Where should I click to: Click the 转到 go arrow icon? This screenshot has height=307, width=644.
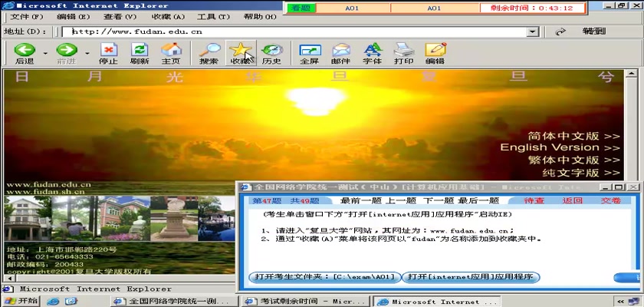click(560, 31)
